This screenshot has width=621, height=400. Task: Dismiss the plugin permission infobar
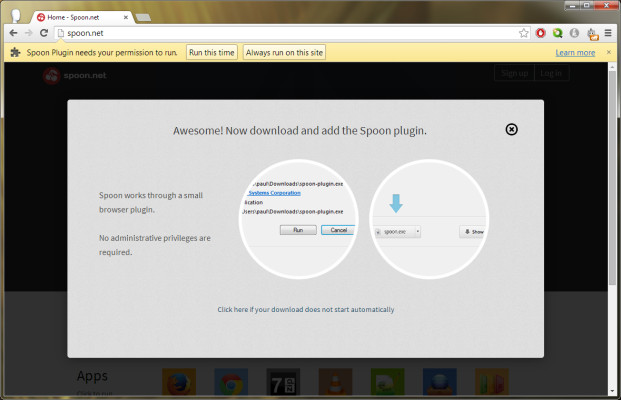(609, 52)
